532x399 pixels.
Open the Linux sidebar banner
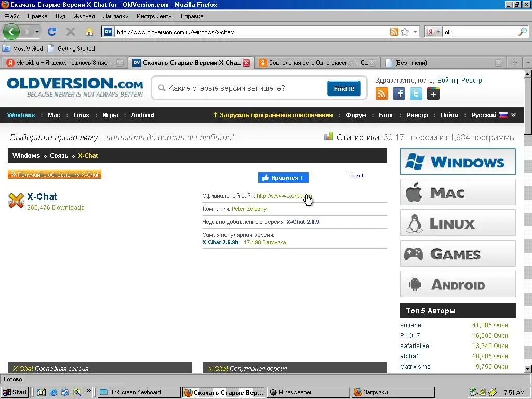[x=458, y=223]
